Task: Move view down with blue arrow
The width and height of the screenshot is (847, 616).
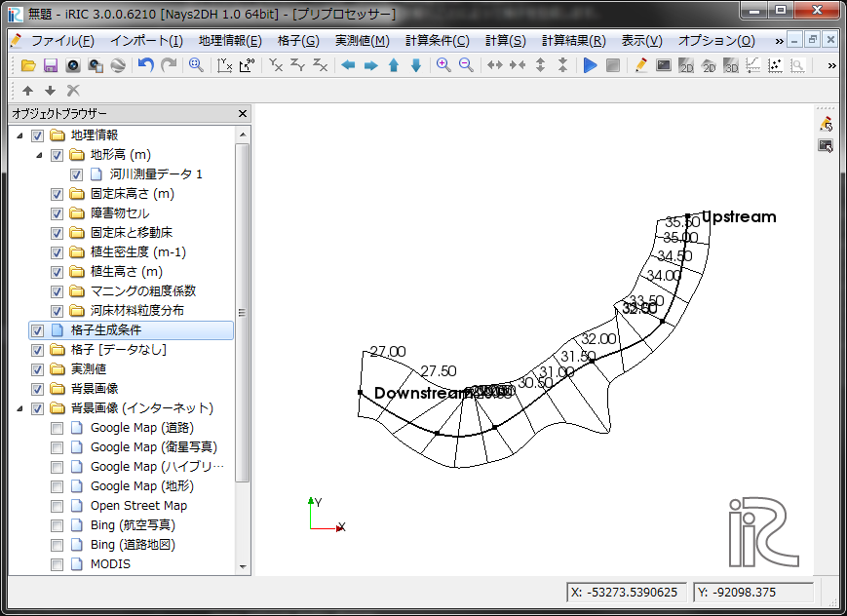Action: pyautogui.click(x=416, y=65)
